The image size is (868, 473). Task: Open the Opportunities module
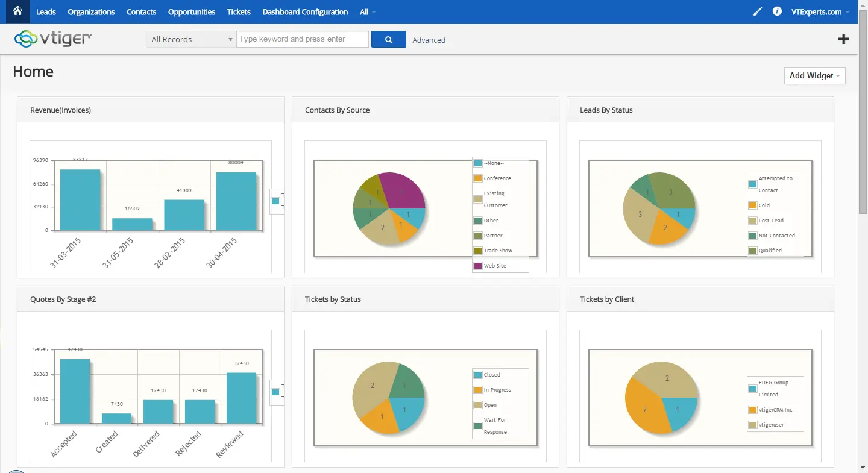coord(192,12)
